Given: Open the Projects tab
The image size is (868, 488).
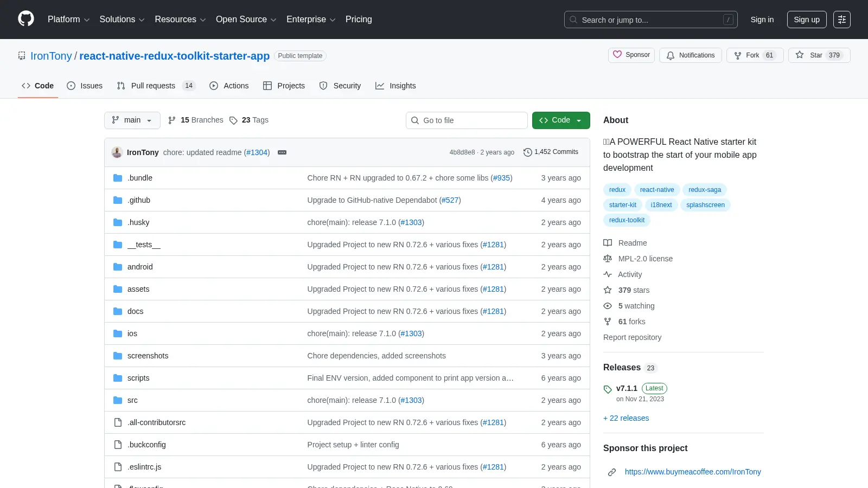Looking at the screenshot, I should 284,86.
